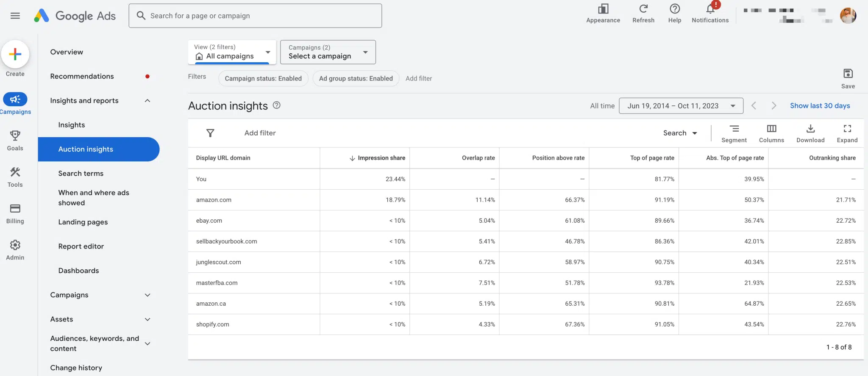This screenshot has width=868, height=376.
Task: Click the Create plus button
Action: tap(15, 54)
